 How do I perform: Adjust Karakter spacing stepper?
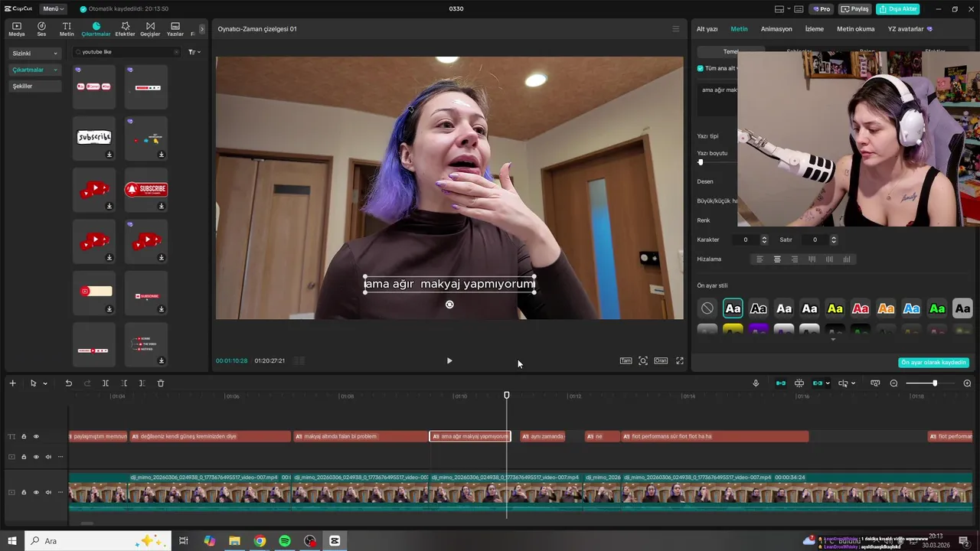click(x=765, y=240)
